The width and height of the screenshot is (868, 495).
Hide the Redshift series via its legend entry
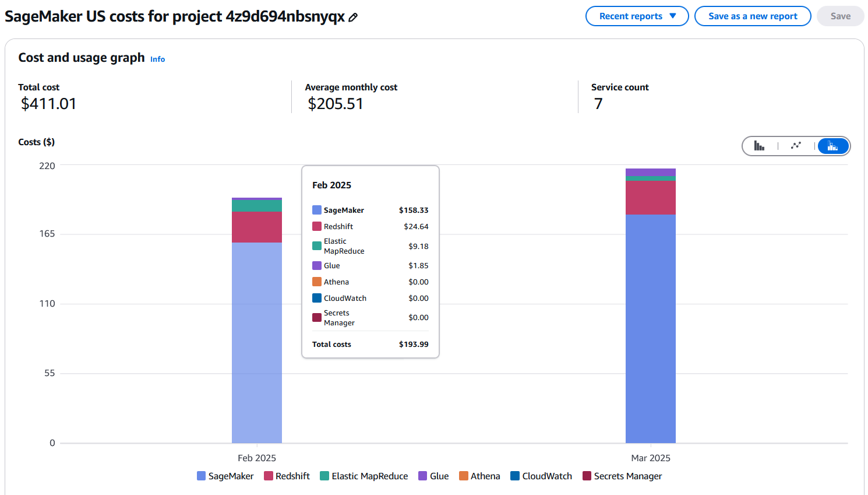tap(287, 476)
